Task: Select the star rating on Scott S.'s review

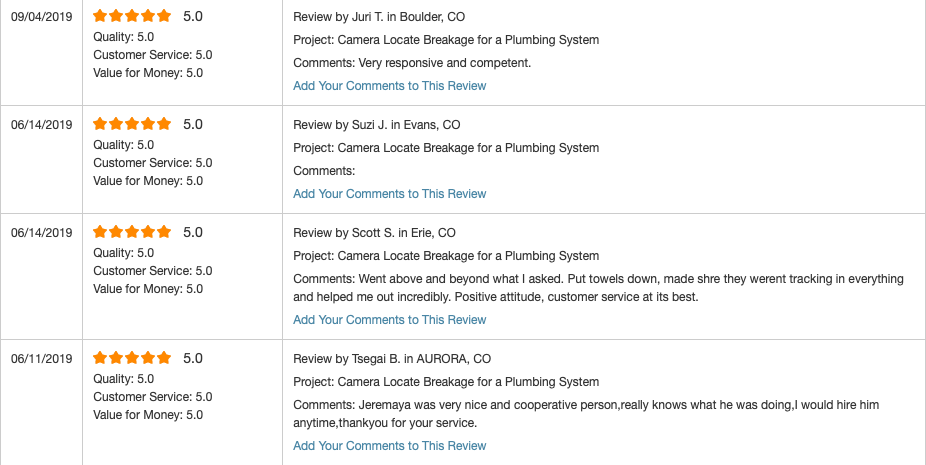Action: tap(132, 233)
